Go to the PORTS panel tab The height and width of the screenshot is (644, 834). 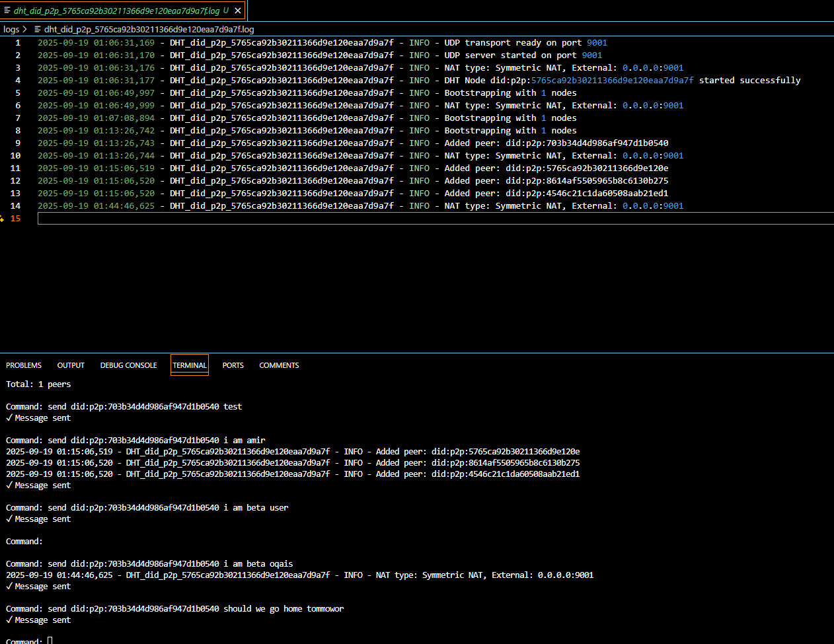click(x=233, y=365)
